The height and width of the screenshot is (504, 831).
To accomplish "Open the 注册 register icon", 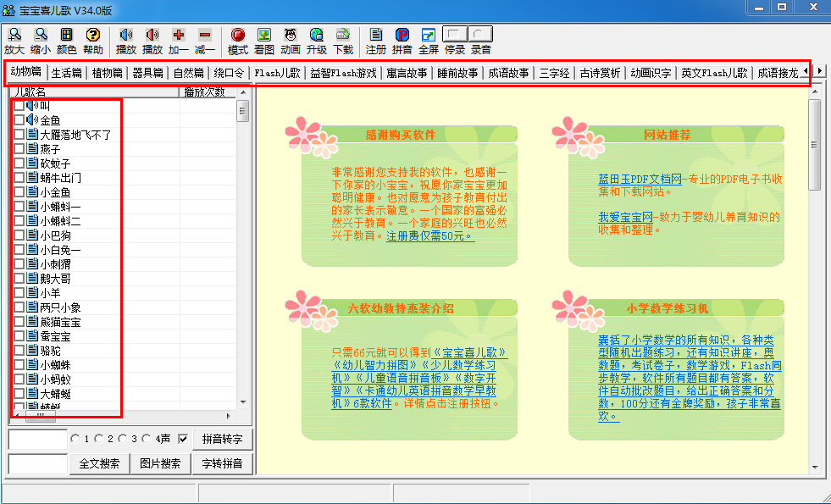I will [376, 35].
